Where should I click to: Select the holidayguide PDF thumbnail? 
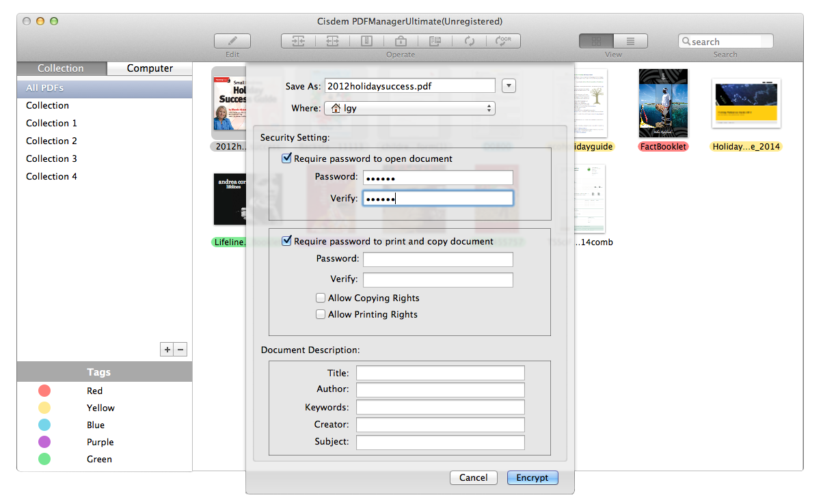pyautogui.click(x=591, y=103)
